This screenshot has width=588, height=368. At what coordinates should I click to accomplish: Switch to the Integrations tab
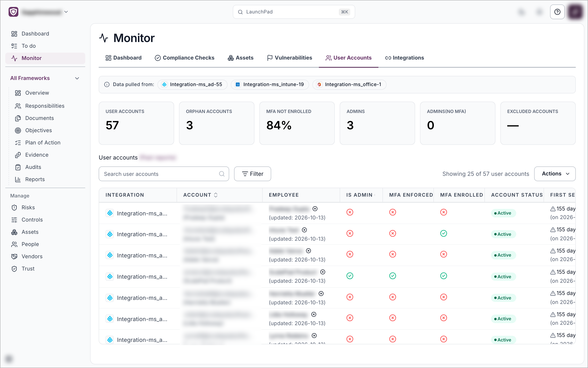pyautogui.click(x=404, y=58)
